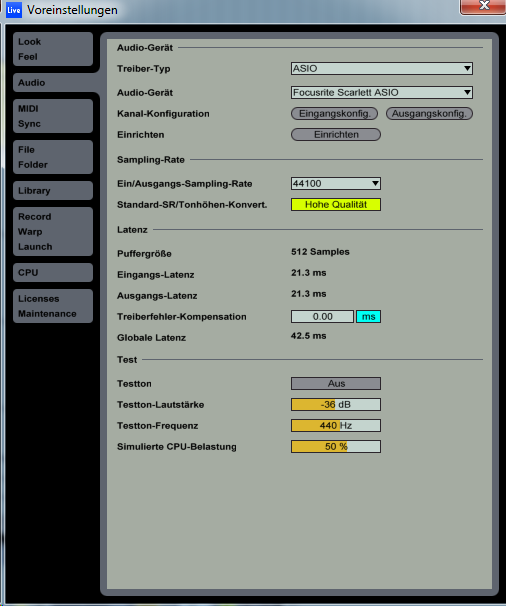Click the Live logo icon in title bar
506x606 pixels.
click(14, 10)
